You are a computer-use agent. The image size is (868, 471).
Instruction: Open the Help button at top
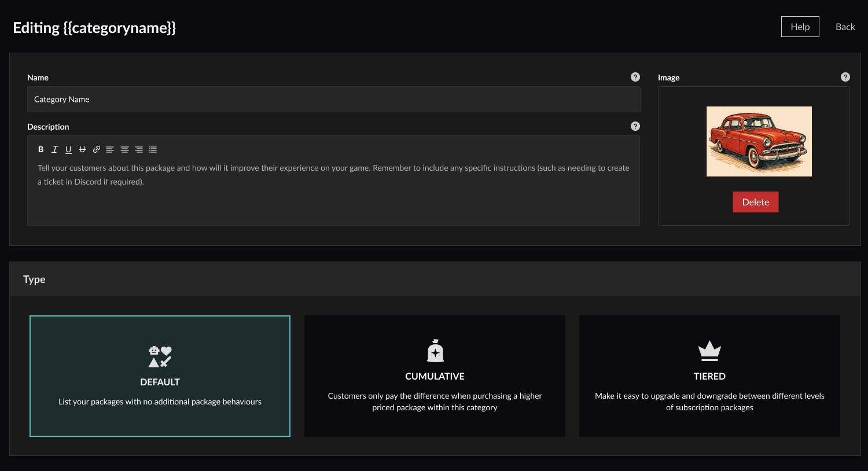800,27
